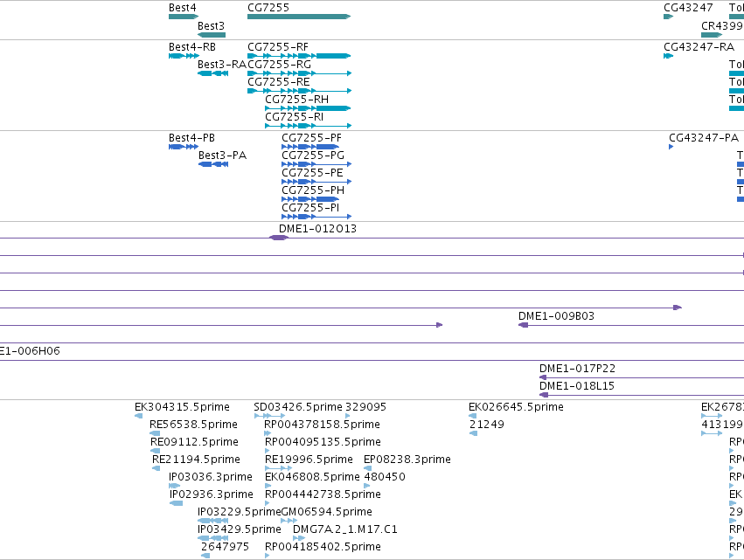Select clone DME1-017P22 label
The width and height of the screenshot is (744, 560).
coord(577,369)
